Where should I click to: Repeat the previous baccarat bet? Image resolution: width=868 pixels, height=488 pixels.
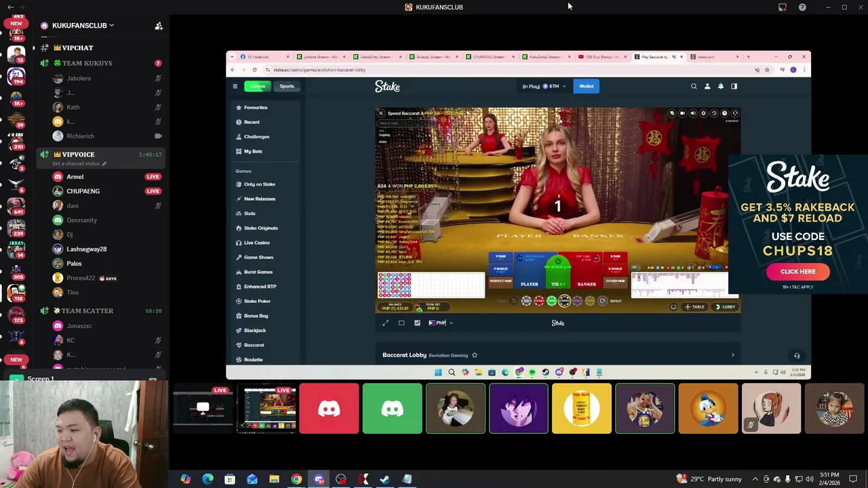[x=603, y=301]
